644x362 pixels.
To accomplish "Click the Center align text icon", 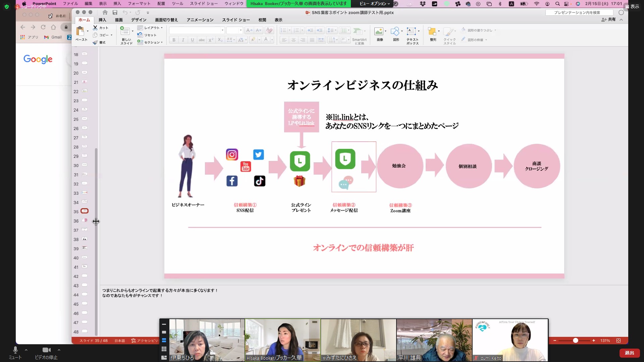I will [293, 40].
